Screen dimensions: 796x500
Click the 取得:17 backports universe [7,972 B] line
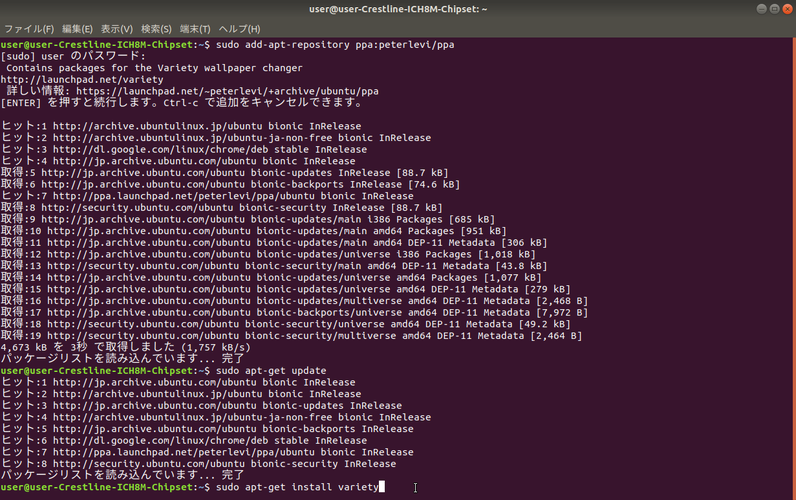[294, 313]
